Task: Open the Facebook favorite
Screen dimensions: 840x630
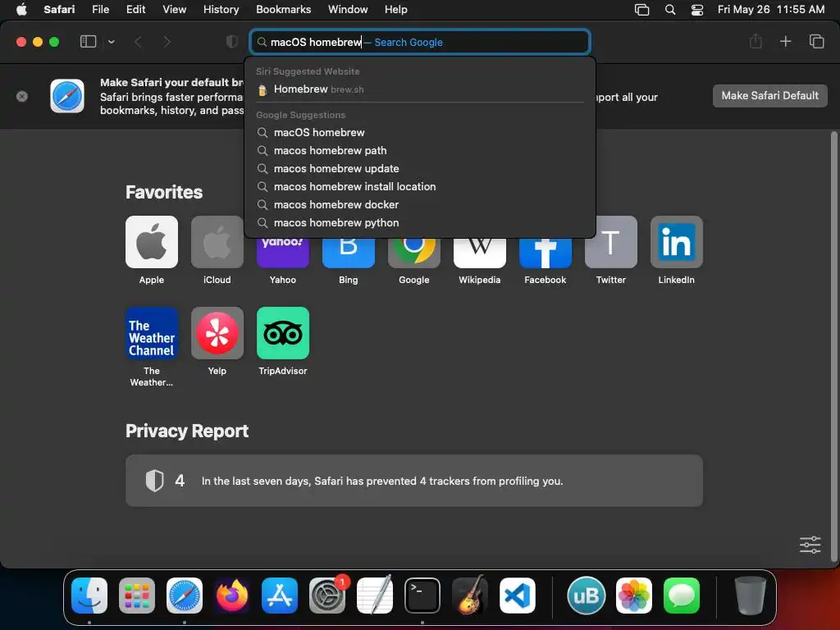Action: (x=546, y=253)
